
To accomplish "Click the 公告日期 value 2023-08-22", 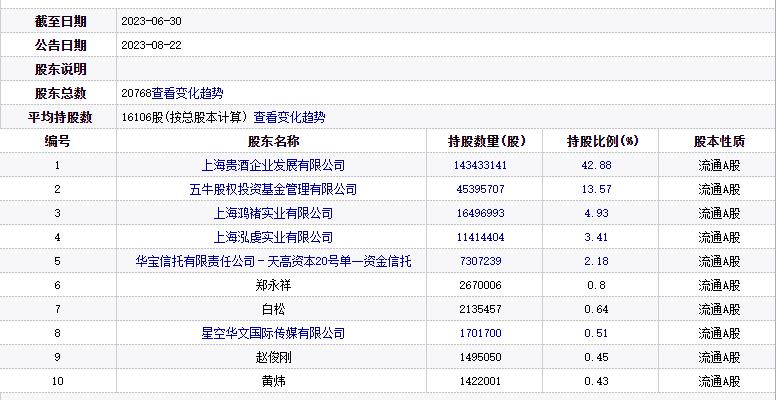I will 151,45.
